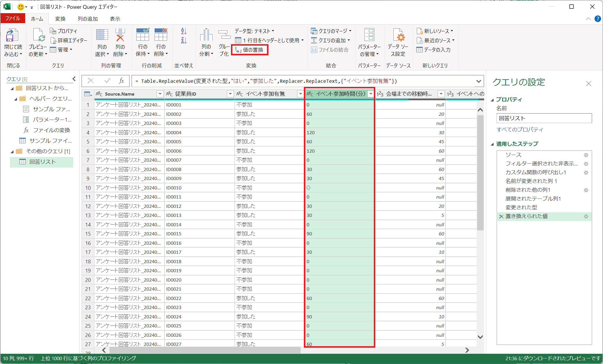Open the help question mark icon
Image resolution: width=603 pixels, height=364 pixels.
tap(598, 19)
